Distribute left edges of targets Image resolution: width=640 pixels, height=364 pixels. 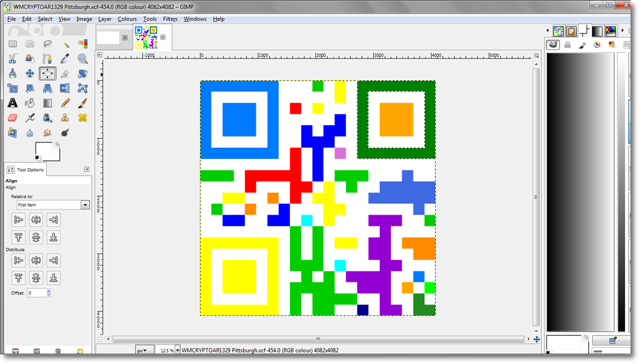tap(18, 260)
